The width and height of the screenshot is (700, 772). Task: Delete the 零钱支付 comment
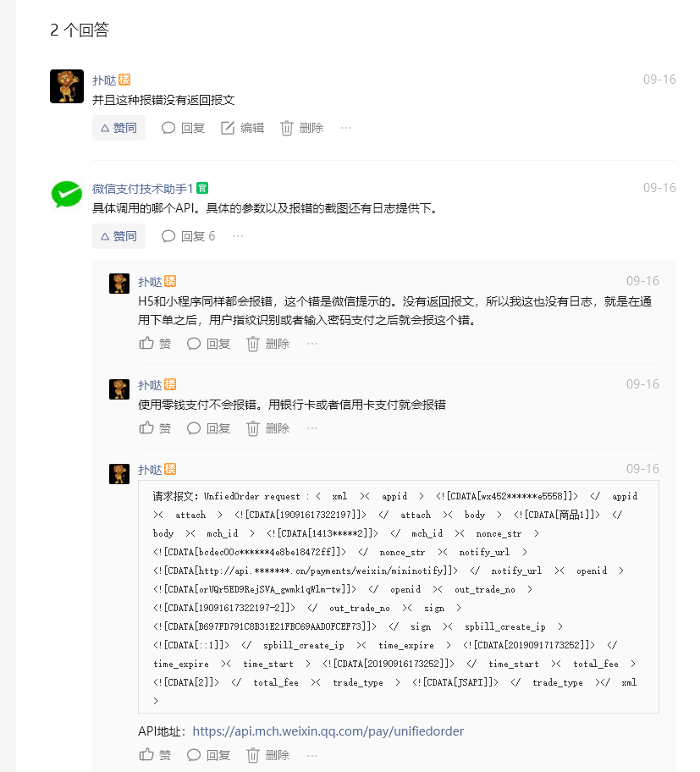(x=267, y=428)
